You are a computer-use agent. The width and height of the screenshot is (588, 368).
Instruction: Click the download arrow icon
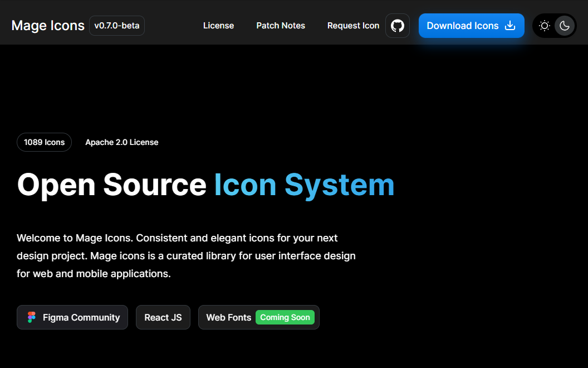click(509, 26)
